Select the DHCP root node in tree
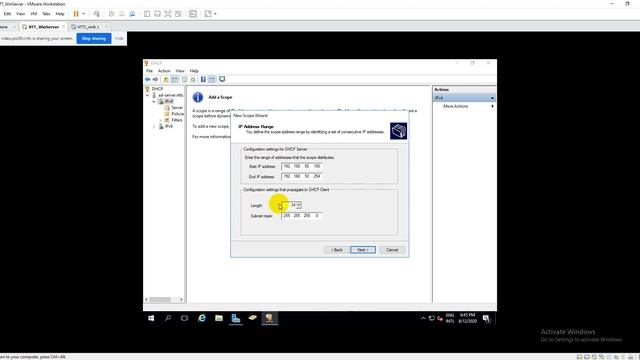 click(157, 89)
